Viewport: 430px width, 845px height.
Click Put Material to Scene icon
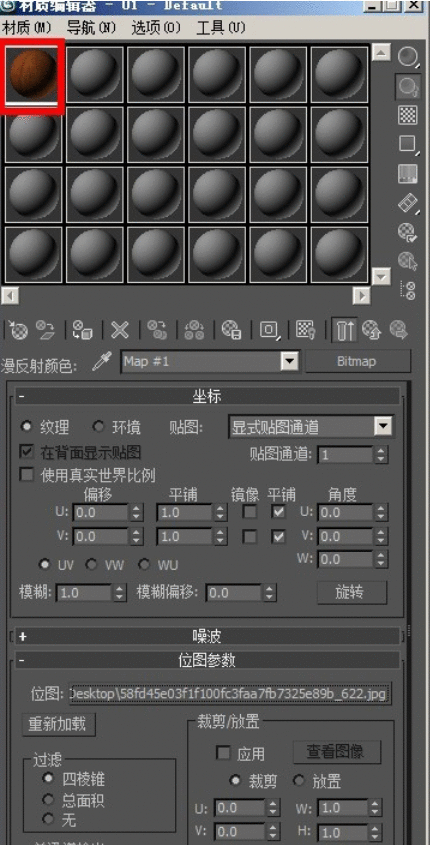coord(45,330)
